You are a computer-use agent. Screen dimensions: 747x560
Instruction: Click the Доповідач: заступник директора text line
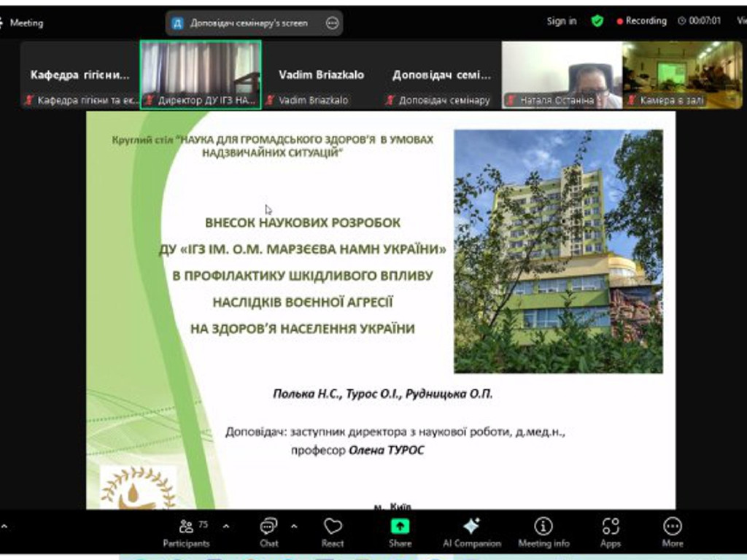coord(395,432)
